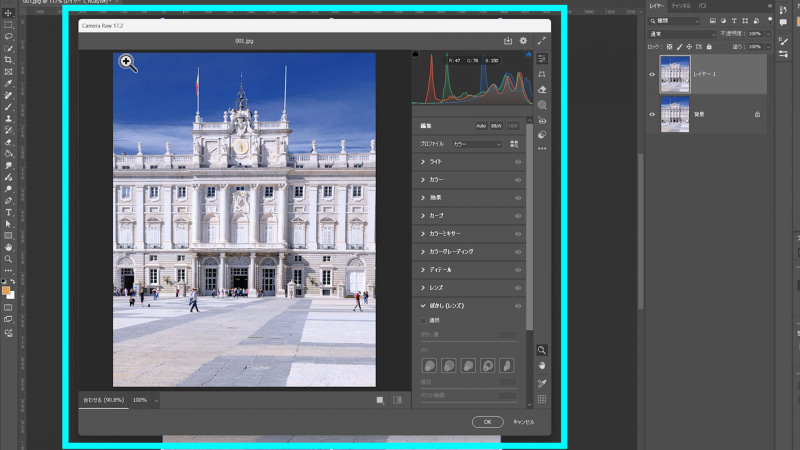Click the save image icon in Camera Raw
Viewport: 800px width, 450px height.
coord(508,41)
